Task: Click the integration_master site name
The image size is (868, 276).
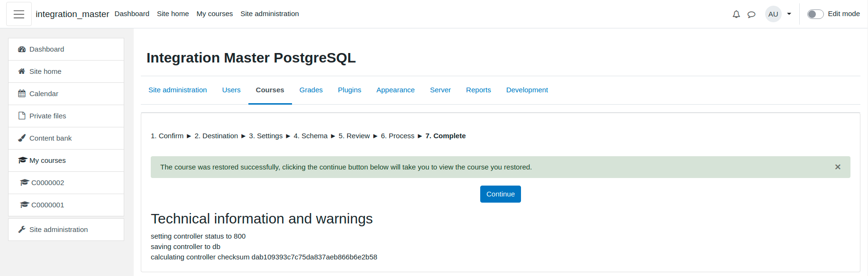Action: tap(73, 14)
